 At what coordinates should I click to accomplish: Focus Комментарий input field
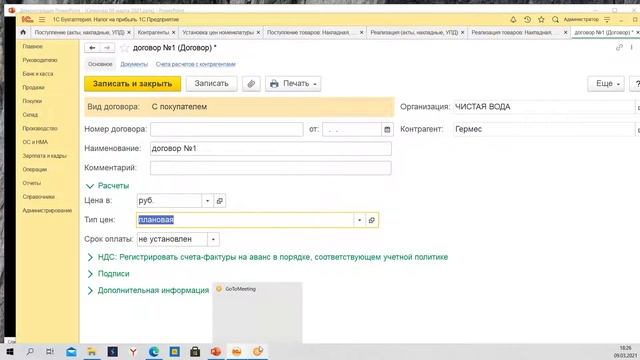click(271, 168)
